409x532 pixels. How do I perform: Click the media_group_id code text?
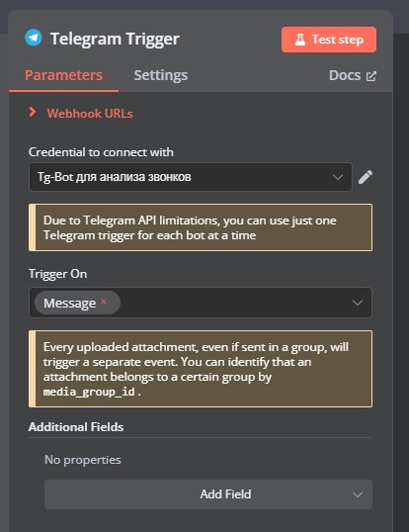(x=89, y=392)
